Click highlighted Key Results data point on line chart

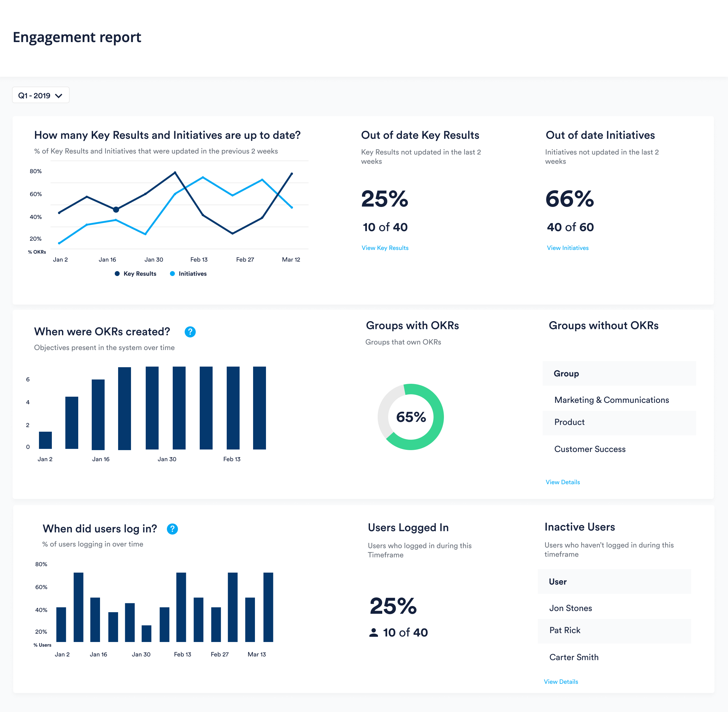point(116,209)
